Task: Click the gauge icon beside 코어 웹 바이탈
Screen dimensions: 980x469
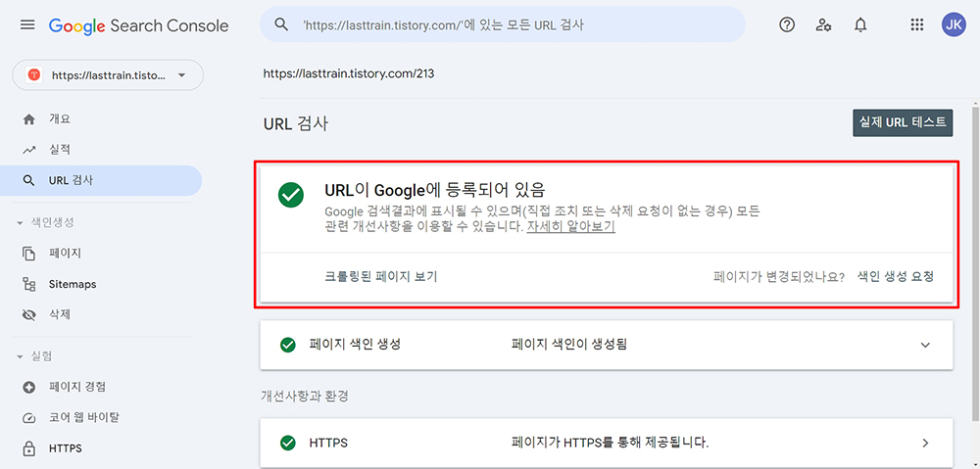Action: coord(28,418)
